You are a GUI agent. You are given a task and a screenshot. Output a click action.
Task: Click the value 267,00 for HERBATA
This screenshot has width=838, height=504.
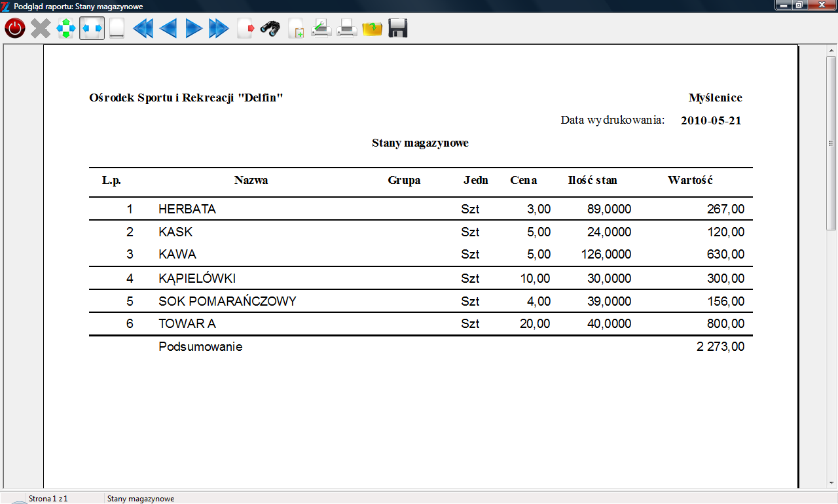(x=725, y=209)
